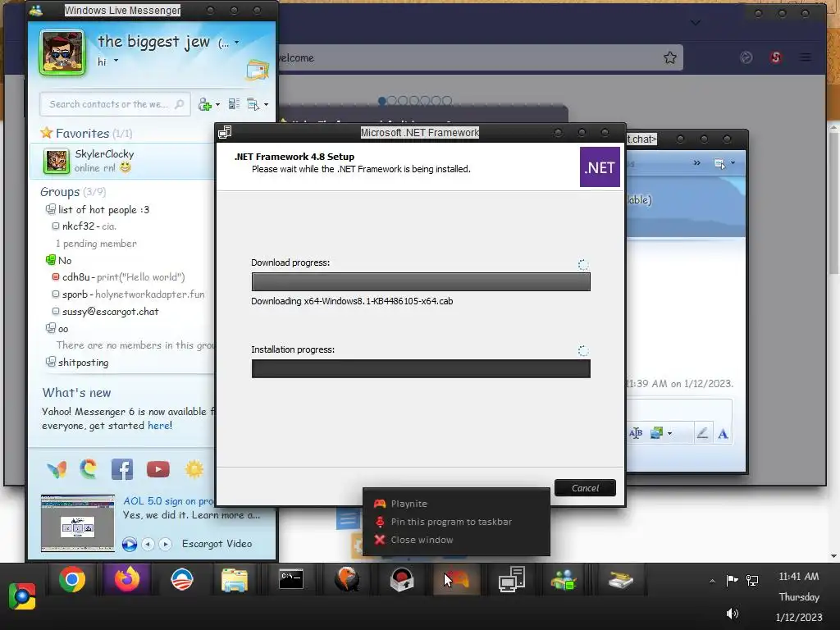
Task: Click the Messenger profile avatar picture
Action: click(x=62, y=52)
